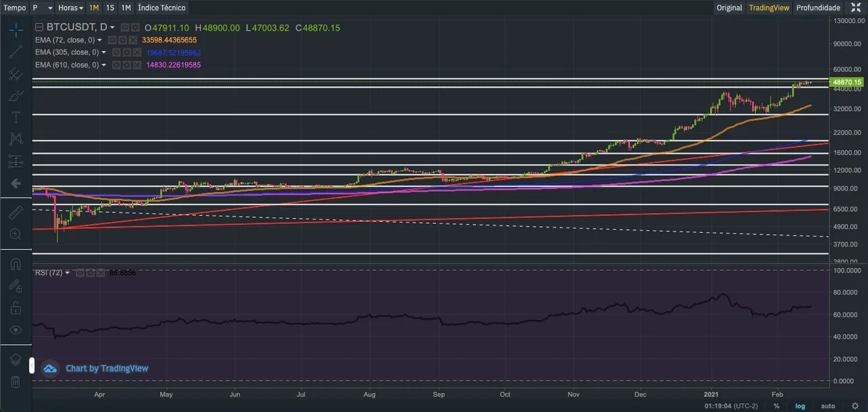The height and width of the screenshot is (412, 868).
Task: Hide the EMA 305 indicator
Action: pyautogui.click(x=116, y=52)
